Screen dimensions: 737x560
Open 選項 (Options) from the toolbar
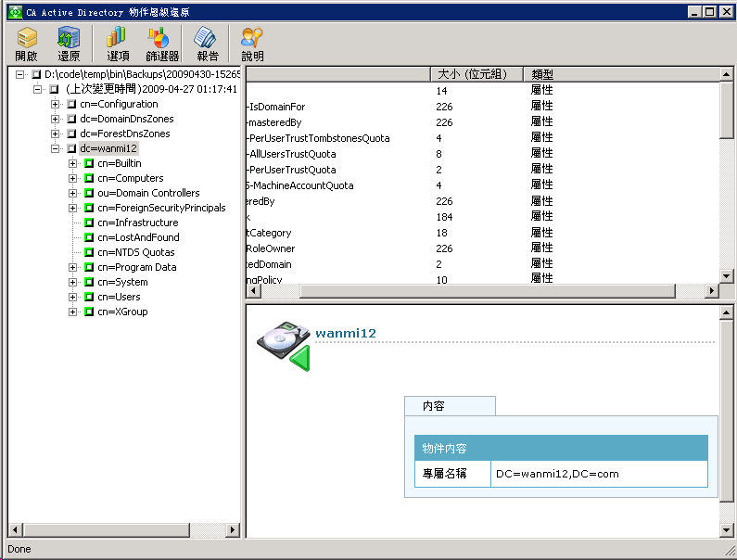(x=117, y=44)
